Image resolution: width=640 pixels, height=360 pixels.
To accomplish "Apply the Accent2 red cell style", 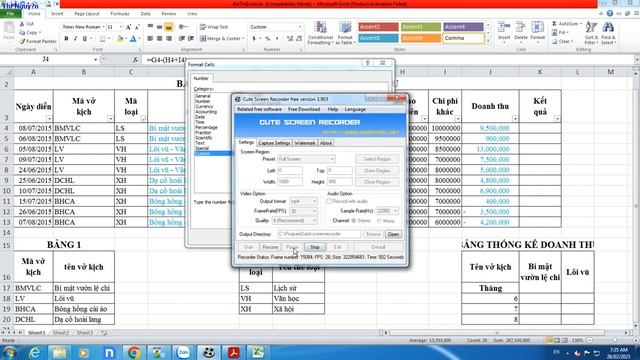I will pyautogui.click(x=378, y=27).
